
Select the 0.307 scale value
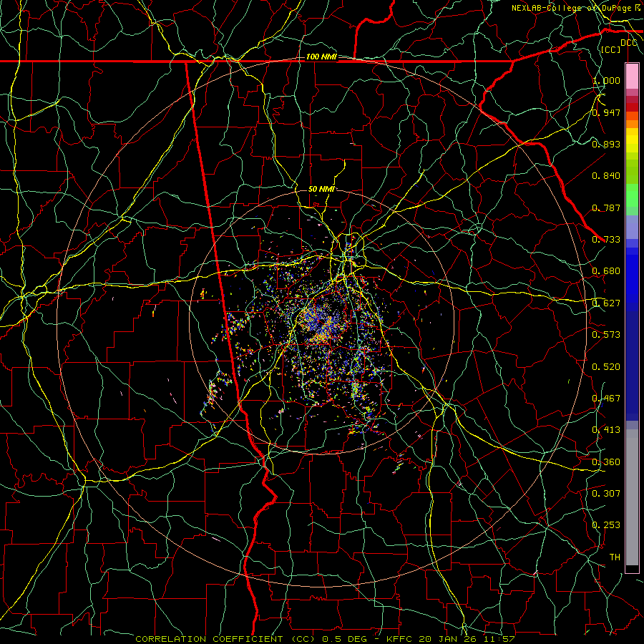(606, 494)
